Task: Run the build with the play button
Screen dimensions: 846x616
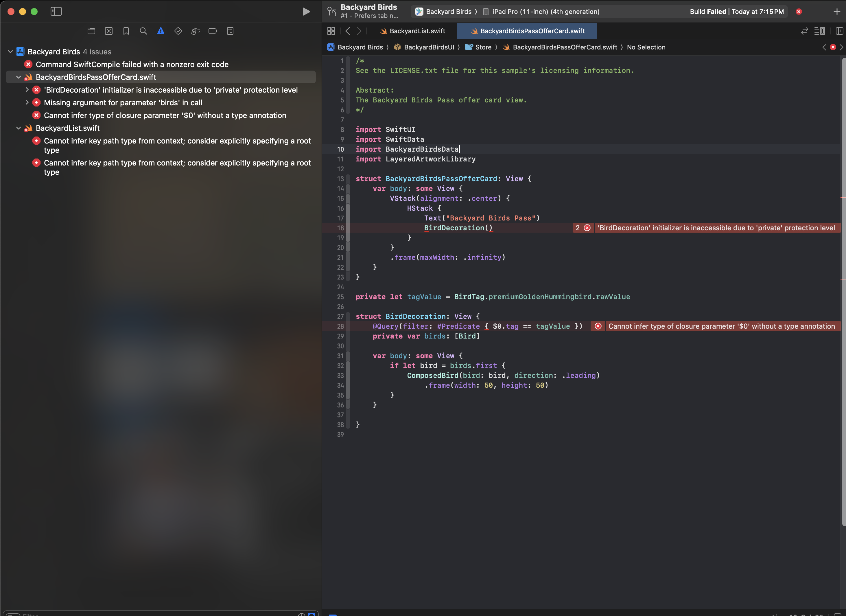Action: [x=306, y=12]
